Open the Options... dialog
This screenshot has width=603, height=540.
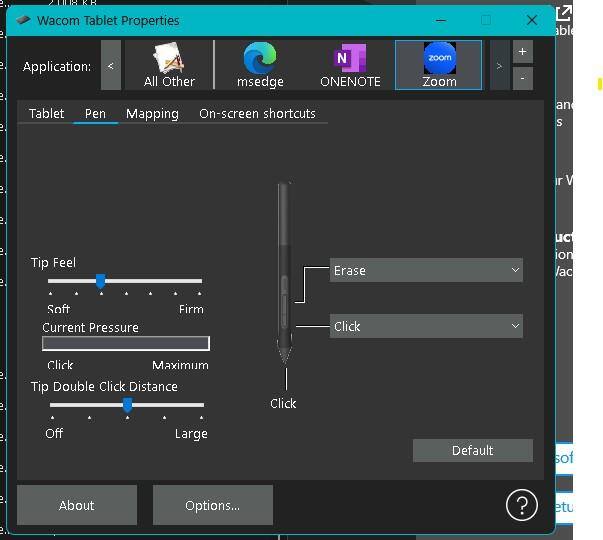tap(212, 505)
